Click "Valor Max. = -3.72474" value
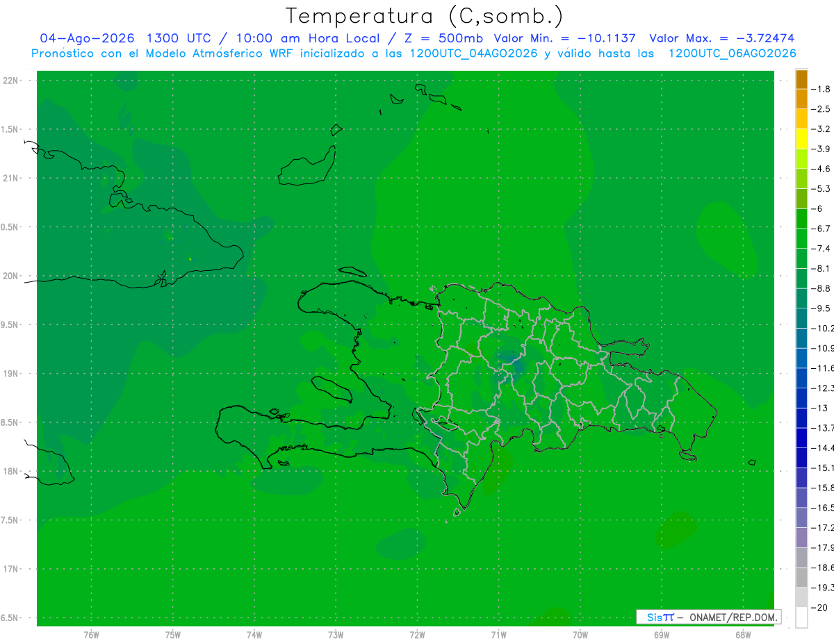 721,38
